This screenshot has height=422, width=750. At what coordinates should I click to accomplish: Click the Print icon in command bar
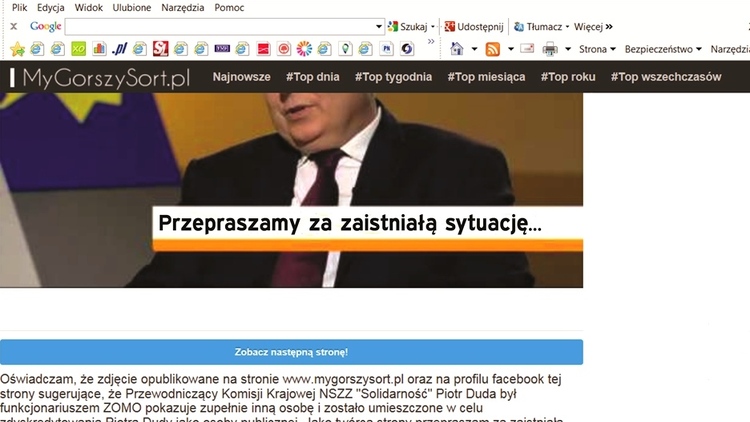coord(550,49)
